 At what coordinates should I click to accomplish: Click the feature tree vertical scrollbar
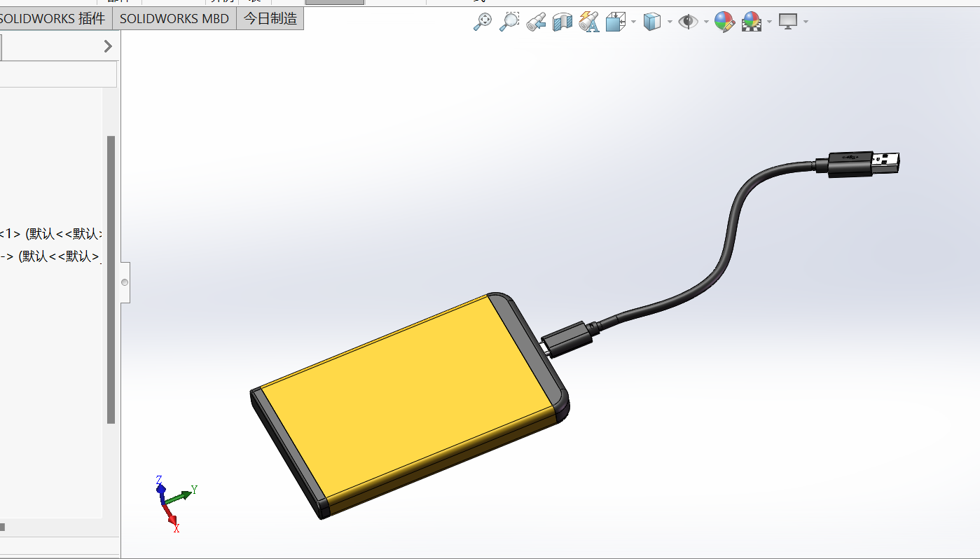(x=111, y=280)
